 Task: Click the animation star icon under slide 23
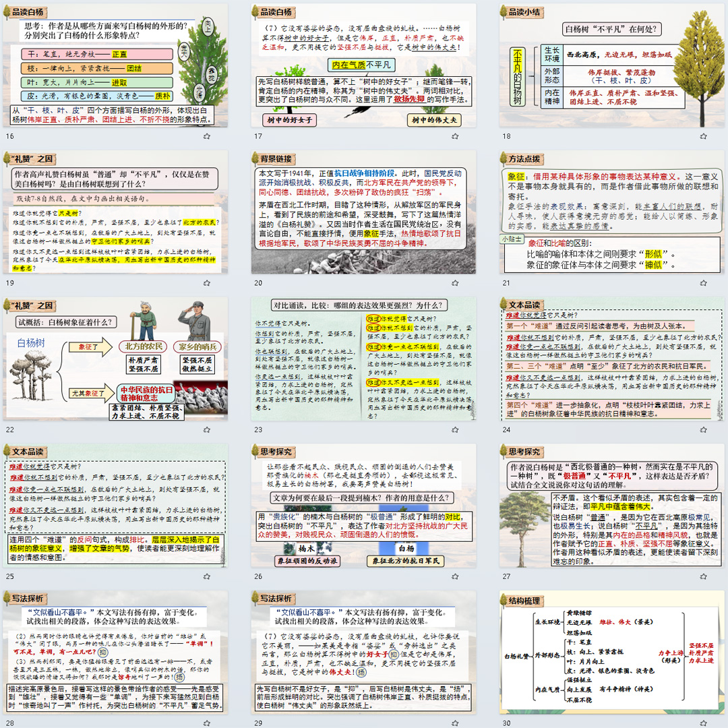pyautogui.click(x=455, y=429)
